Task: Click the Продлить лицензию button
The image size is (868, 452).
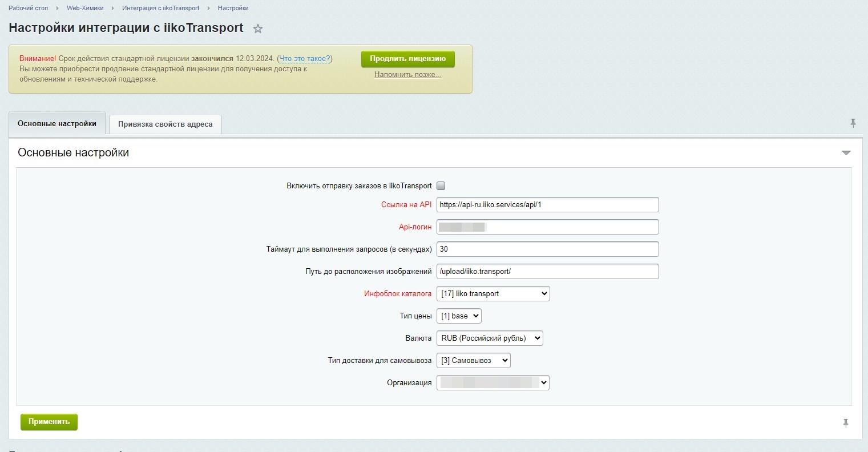Action: click(407, 59)
